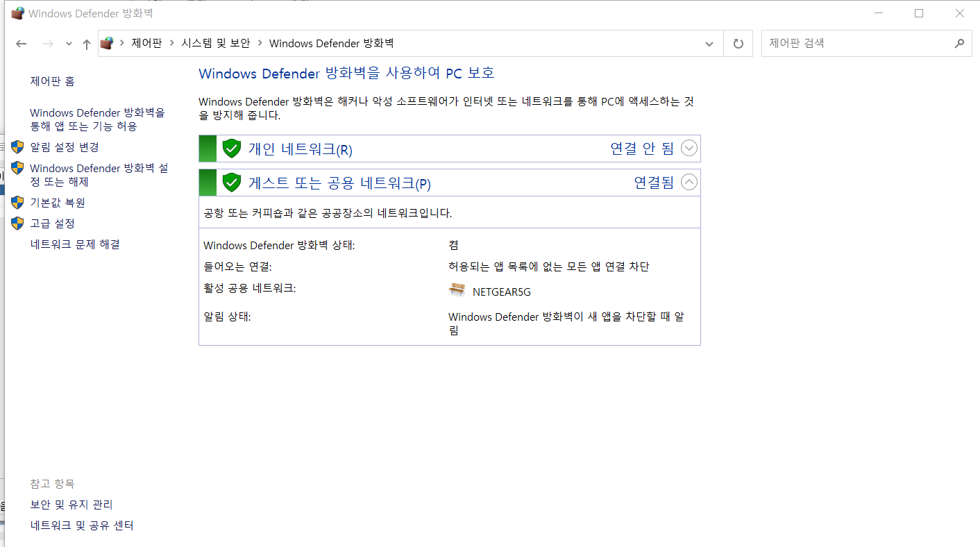
Task: Select Windows Defender 방화벽 breadcrumb item
Action: pyautogui.click(x=331, y=43)
